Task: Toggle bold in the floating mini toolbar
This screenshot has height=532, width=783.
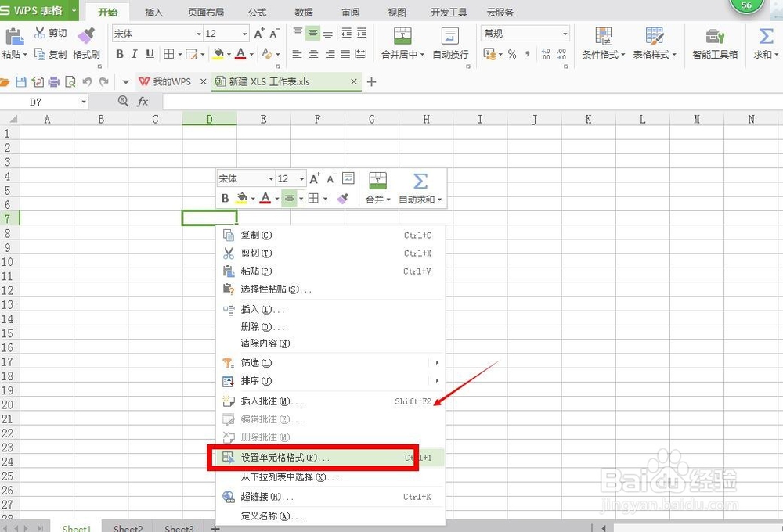Action: click(x=225, y=198)
